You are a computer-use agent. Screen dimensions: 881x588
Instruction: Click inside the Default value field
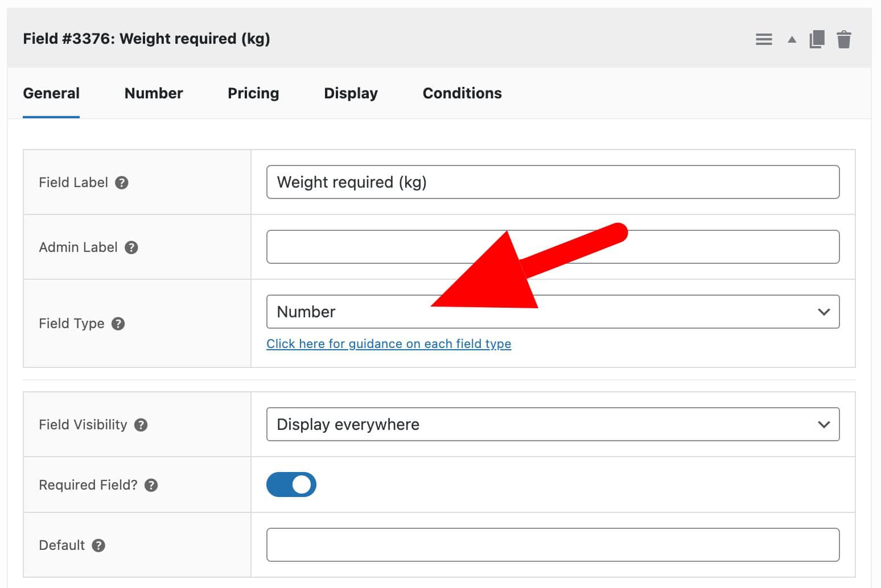pyautogui.click(x=552, y=544)
